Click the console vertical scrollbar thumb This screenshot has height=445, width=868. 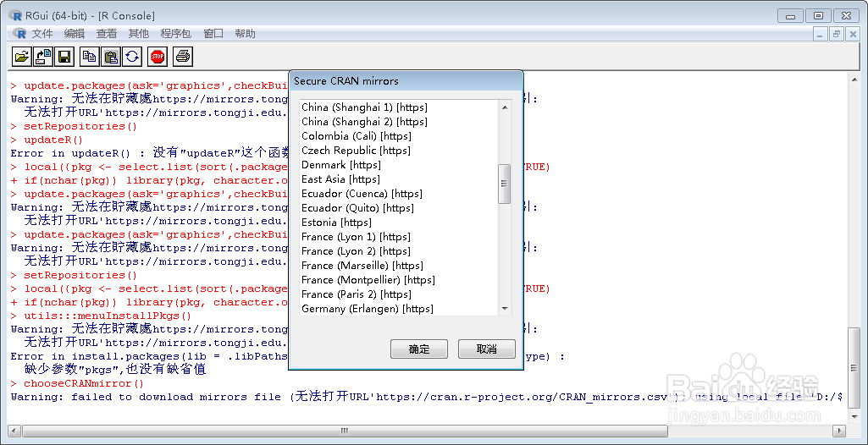coord(854,368)
